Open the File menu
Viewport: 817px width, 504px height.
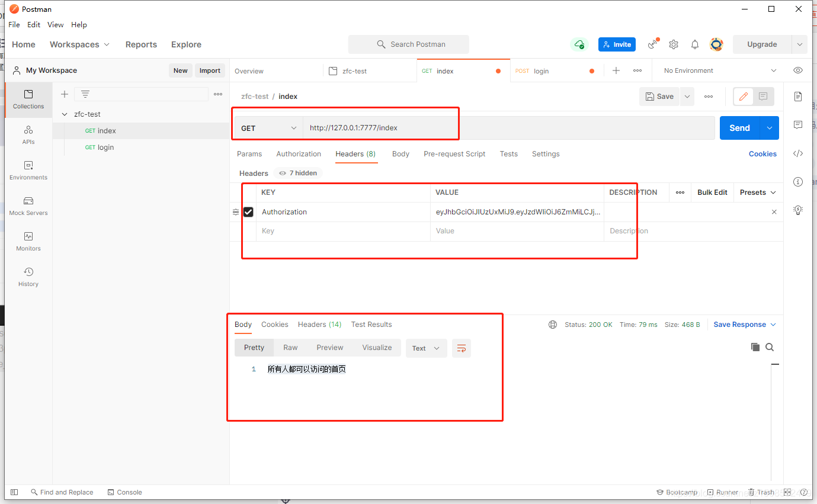[x=14, y=25]
